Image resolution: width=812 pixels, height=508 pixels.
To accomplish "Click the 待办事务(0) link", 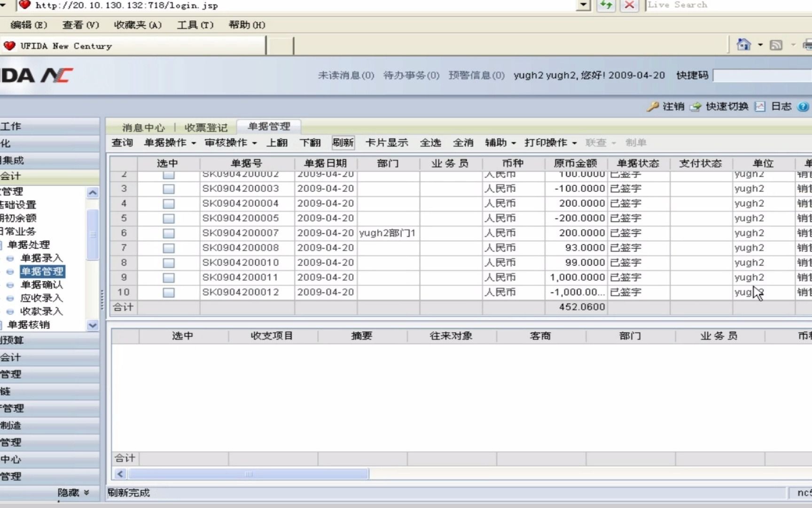I will pos(412,75).
